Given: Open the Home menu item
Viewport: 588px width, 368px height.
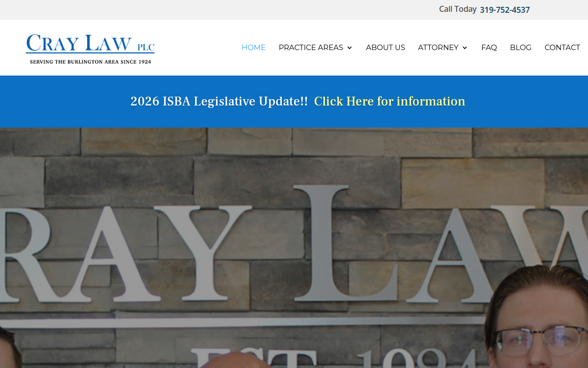Looking at the screenshot, I should (253, 48).
